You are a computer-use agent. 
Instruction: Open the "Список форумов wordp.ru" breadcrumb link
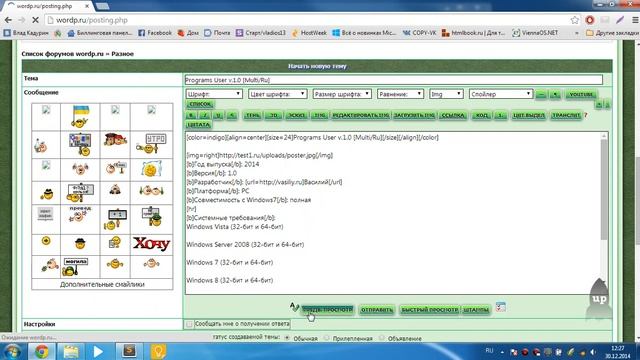pos(62,53)
